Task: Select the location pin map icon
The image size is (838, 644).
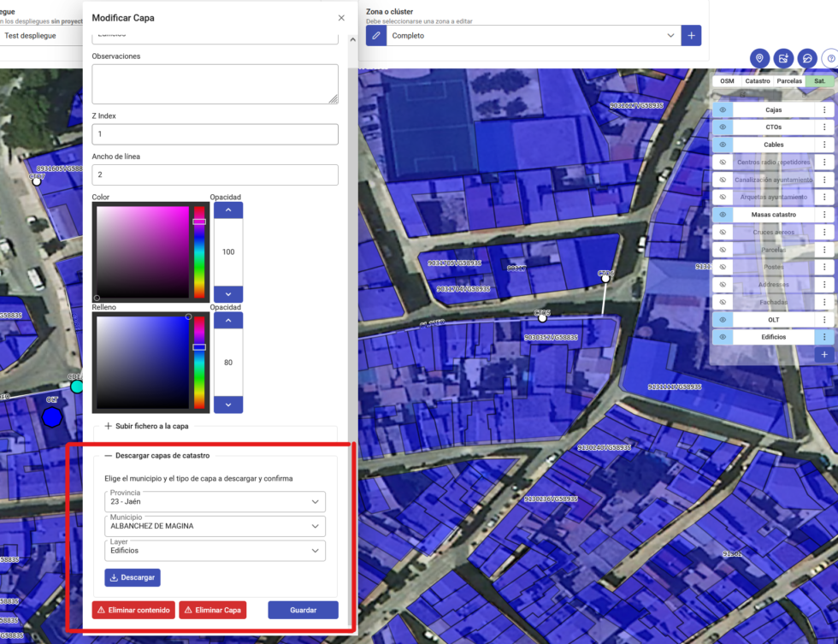Action: pyautogui.click(x=759, y=57)
